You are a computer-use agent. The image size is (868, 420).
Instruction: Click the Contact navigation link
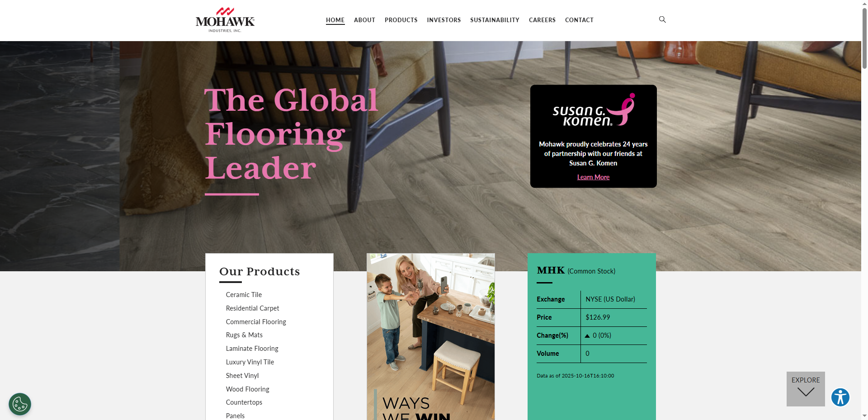tap(579, 20)
